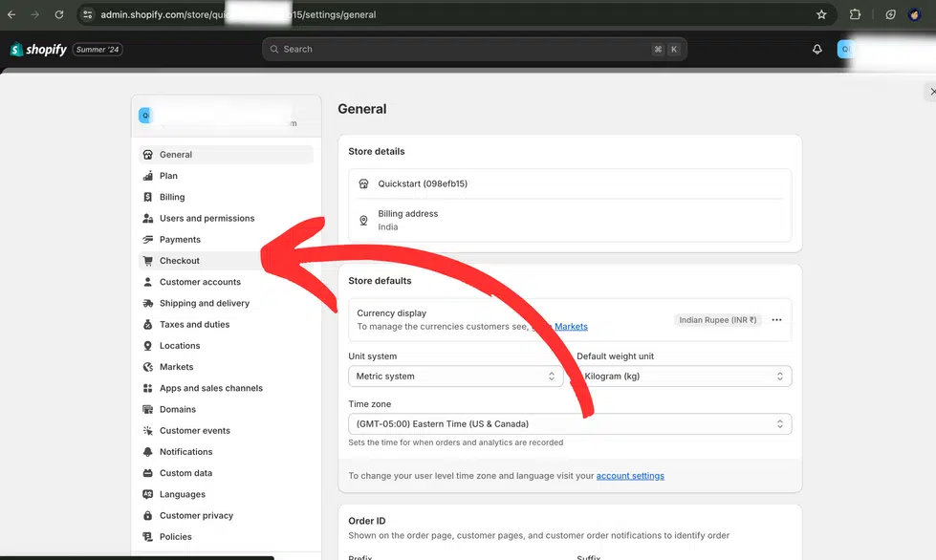Screen dimensions: 936x560
Task: Open the browser extensions puzzle icon
Action: pos(854,14)
